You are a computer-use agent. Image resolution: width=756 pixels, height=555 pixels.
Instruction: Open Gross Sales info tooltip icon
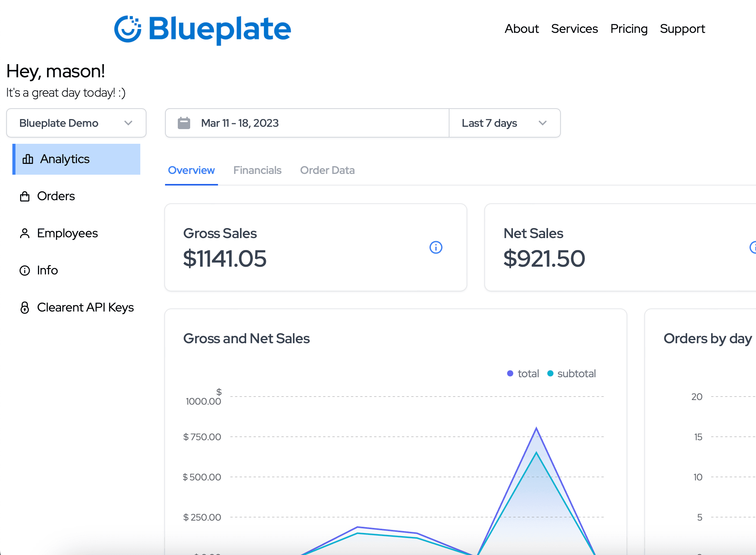[x=436, y=247]
